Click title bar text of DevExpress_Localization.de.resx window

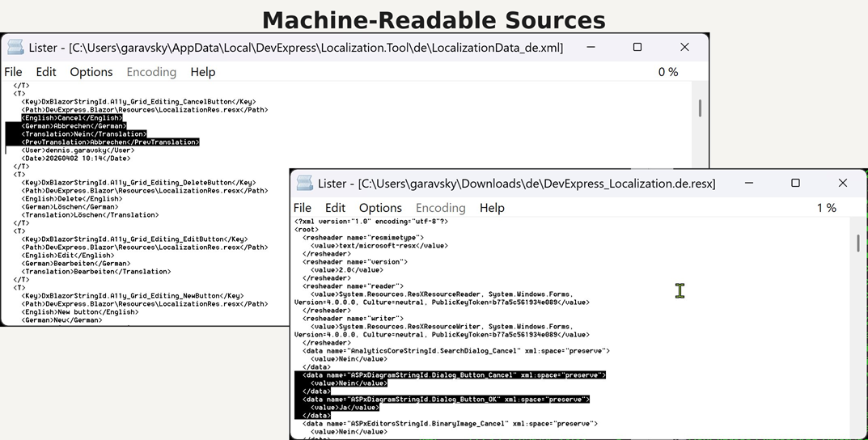[x=516, y=183]
